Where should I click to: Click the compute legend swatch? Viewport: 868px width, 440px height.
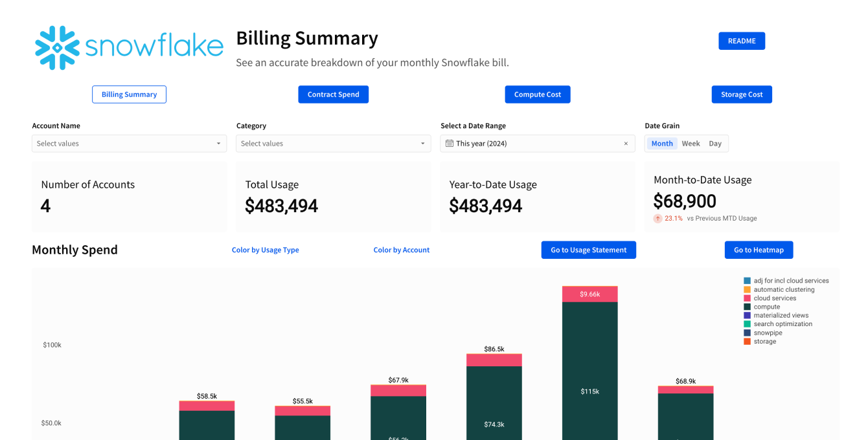747,307
